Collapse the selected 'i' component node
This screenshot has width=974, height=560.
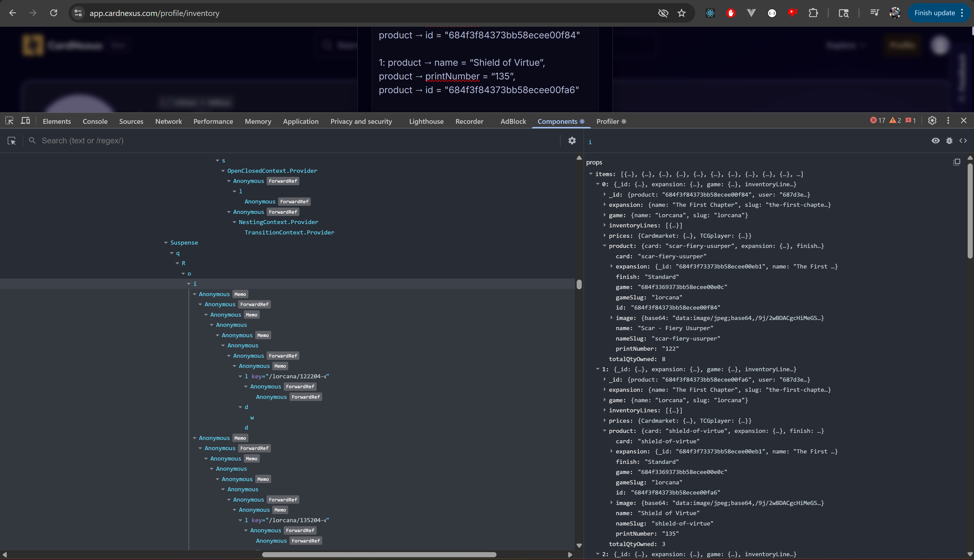click(x=189, y=284)
